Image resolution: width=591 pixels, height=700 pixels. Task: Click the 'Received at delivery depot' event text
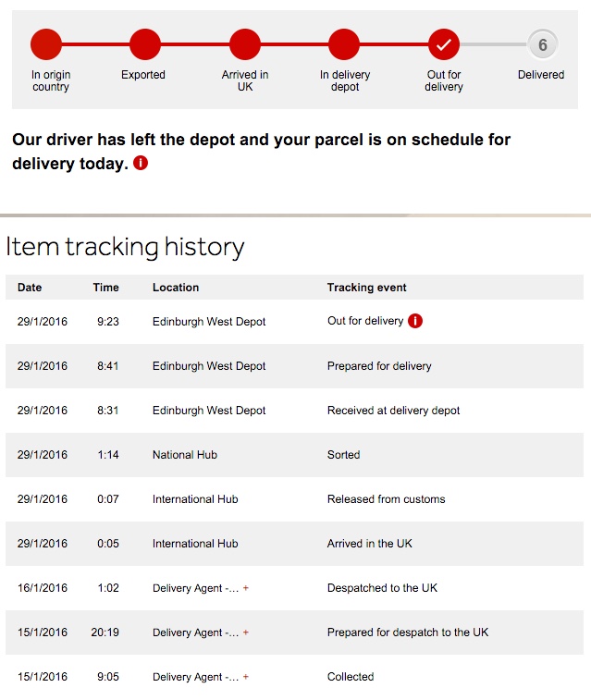pyautogui.click(x=393, y=411)
